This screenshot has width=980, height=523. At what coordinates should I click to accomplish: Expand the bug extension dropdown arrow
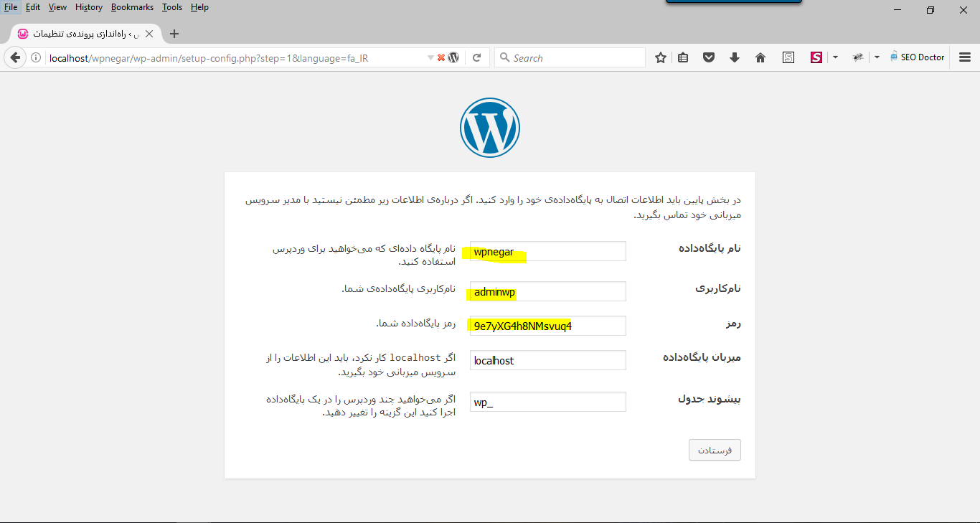pyautogui.click(x=877, y=58)
